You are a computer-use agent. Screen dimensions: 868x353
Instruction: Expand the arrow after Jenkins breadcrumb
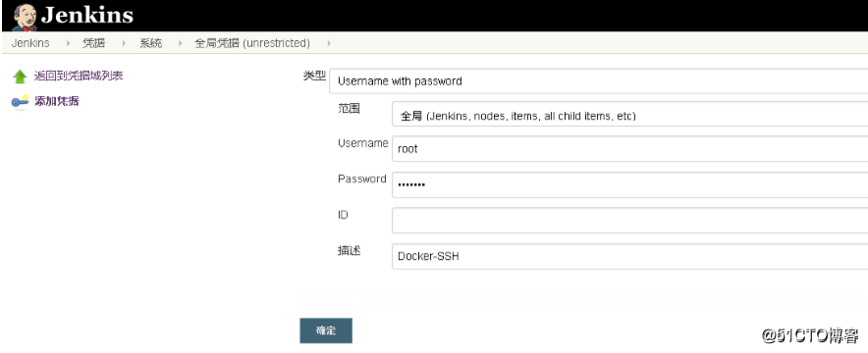[x=68, y=43]
